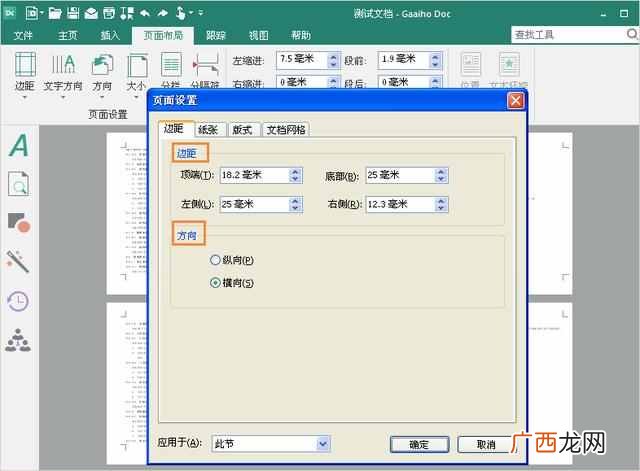Open the collaboration people sidebar icon
Viewport: 640px width, 471px height.
click(x=18, y=340)
